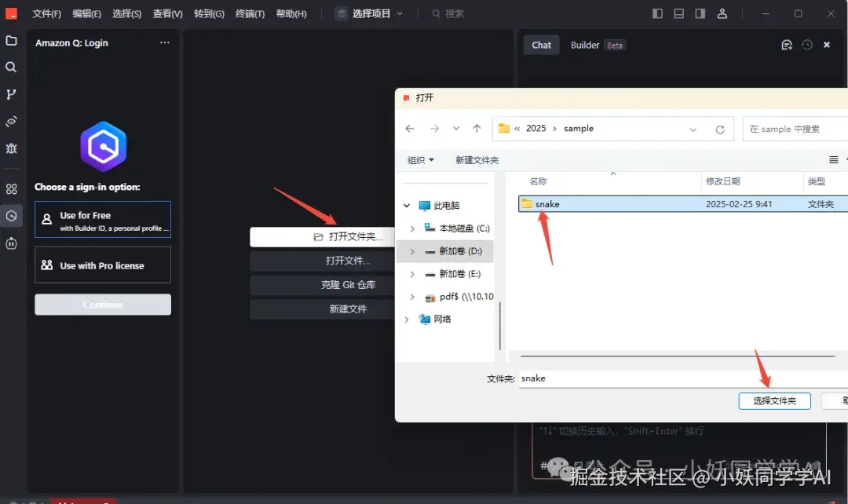Click the remote explorer icon in sidebar
The image size is (848, 504).
[11, 121]
